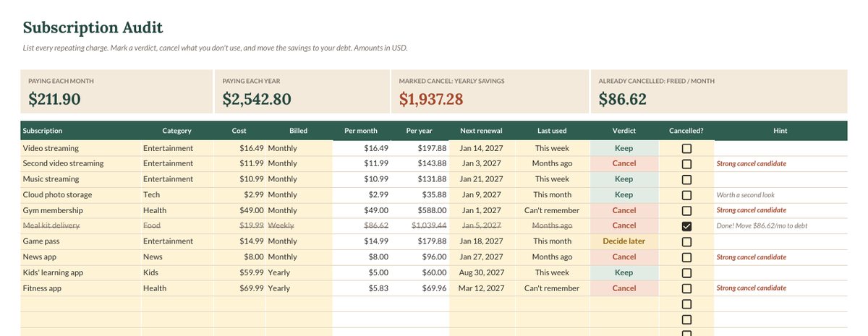Select Last used cell for Gym membership
This screenshot has width=868, height=336.
tap(552, 210)
